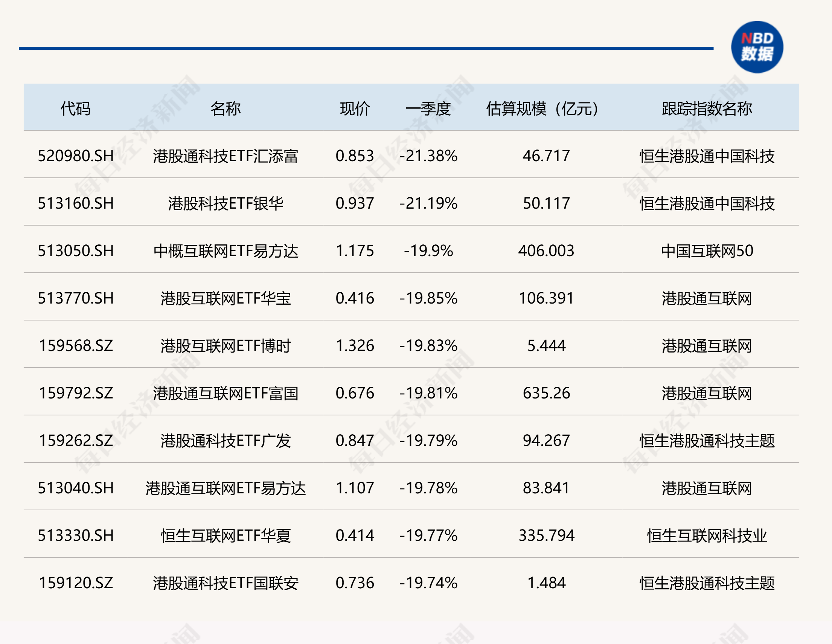
Task: Click the 中国互联网50 index name
Action: point(707,251)
